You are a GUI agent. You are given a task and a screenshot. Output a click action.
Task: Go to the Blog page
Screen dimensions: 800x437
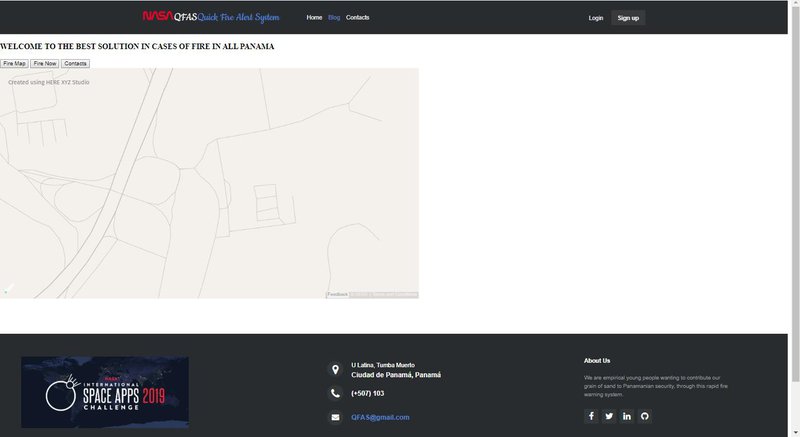(334, 18)
